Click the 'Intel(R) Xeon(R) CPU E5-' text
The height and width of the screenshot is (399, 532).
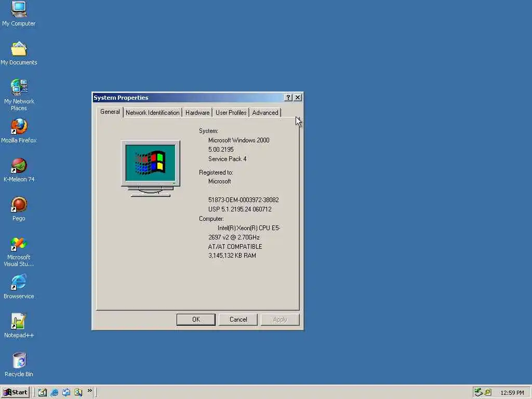(249, 228)
